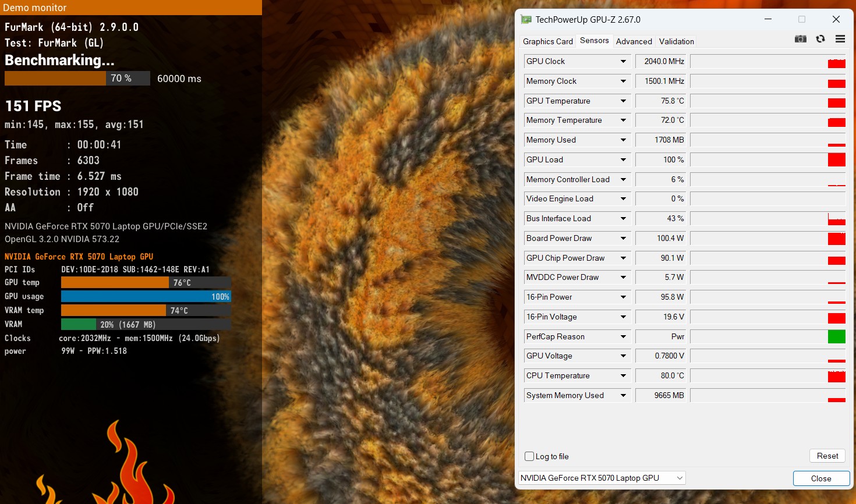
Task: Open the Advanced tab
Action: tap(634, 41)
